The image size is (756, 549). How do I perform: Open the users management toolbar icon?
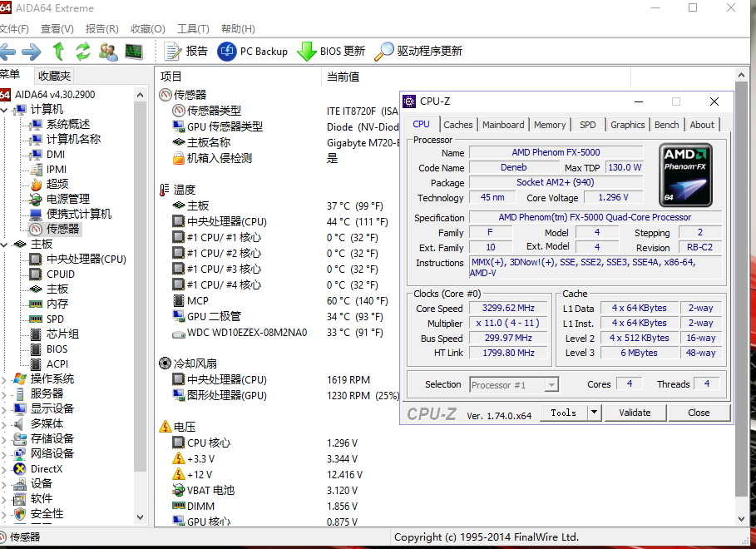[x=108, y=51]
